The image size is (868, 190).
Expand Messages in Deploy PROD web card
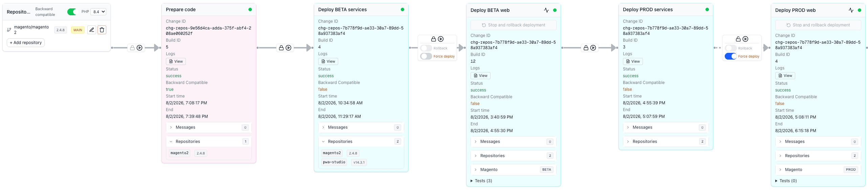[818, 142]
